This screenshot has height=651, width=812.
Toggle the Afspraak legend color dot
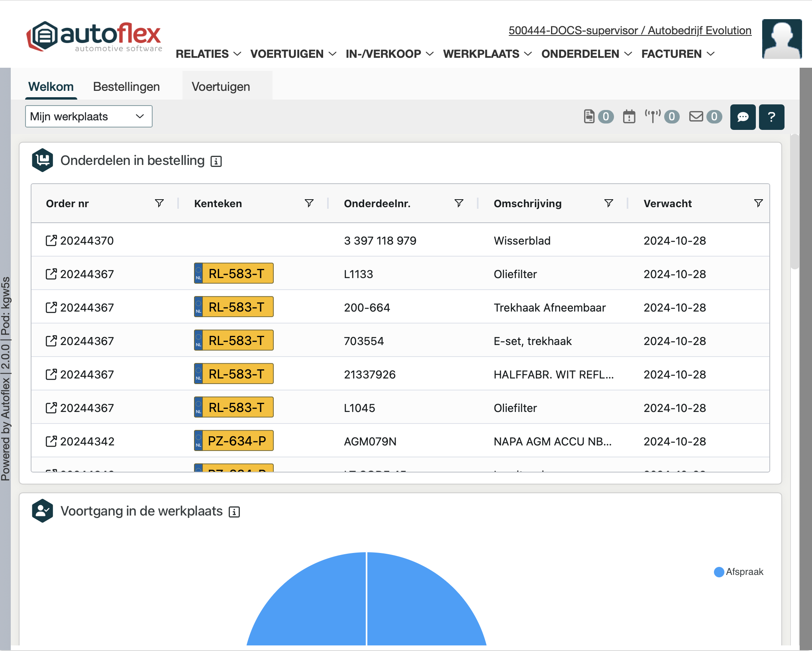[x=719, y=572]
